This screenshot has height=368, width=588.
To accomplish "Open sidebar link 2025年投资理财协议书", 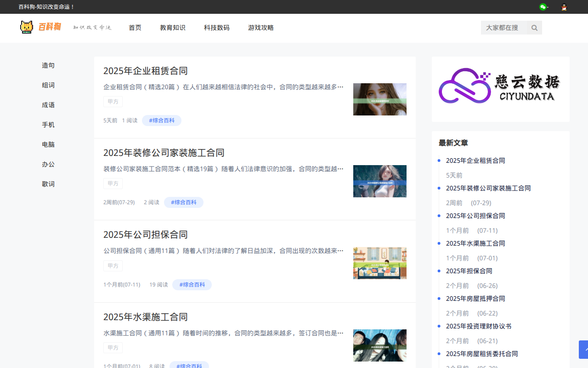I will coord(479,326).
